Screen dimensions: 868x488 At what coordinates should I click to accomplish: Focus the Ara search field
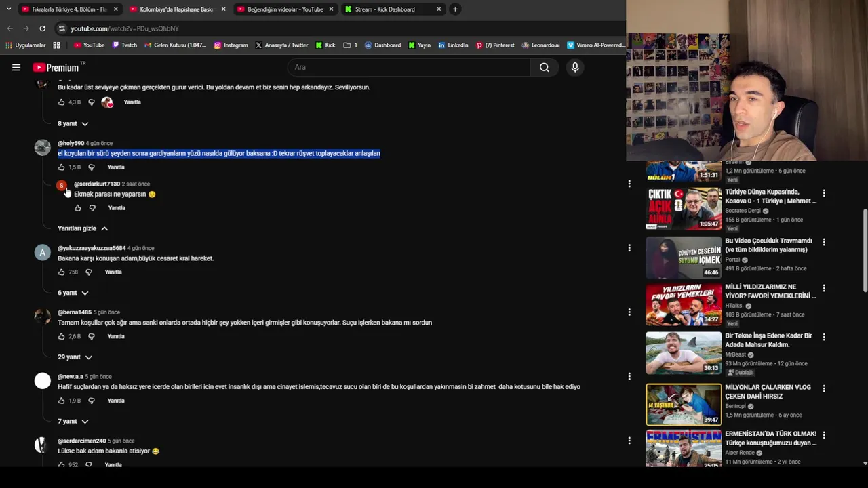409,67
